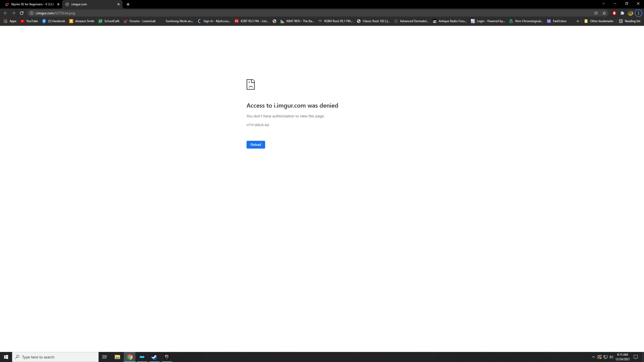Open the blue app icon beside Chrome
Viewport: 644px width, 362px height.
(x=142, y=357)
